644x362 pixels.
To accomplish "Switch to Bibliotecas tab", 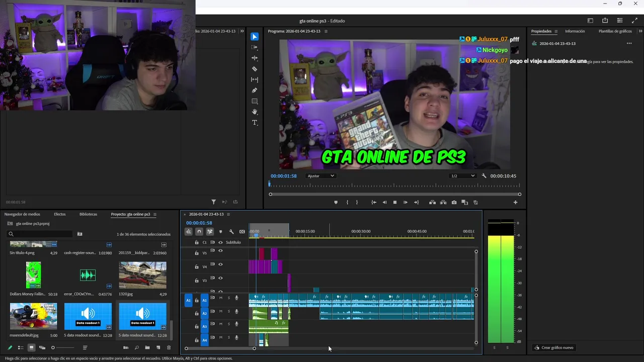I will pos(88,214).
